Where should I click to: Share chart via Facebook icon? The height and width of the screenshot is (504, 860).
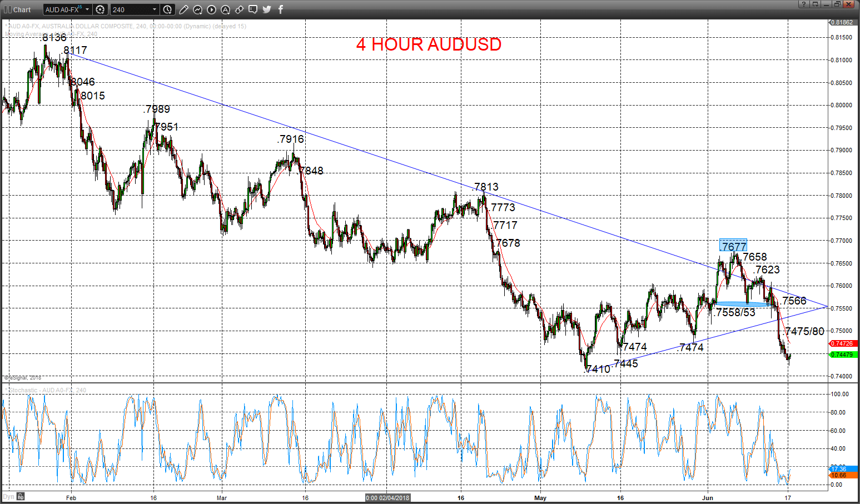coord(281,9)
